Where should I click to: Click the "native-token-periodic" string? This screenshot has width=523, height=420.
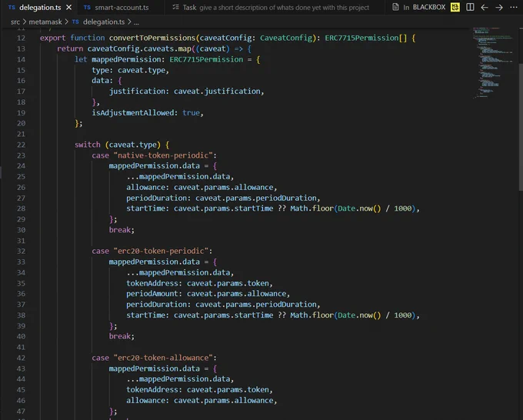[x=163, y=155]
